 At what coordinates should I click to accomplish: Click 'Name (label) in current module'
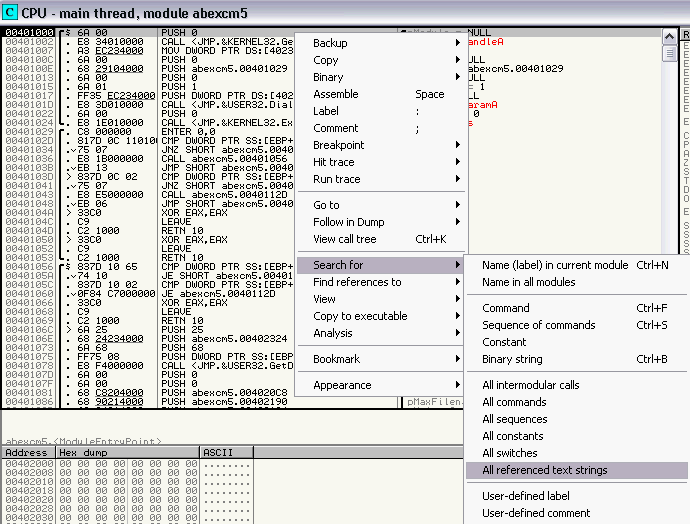tap(555, 265)
